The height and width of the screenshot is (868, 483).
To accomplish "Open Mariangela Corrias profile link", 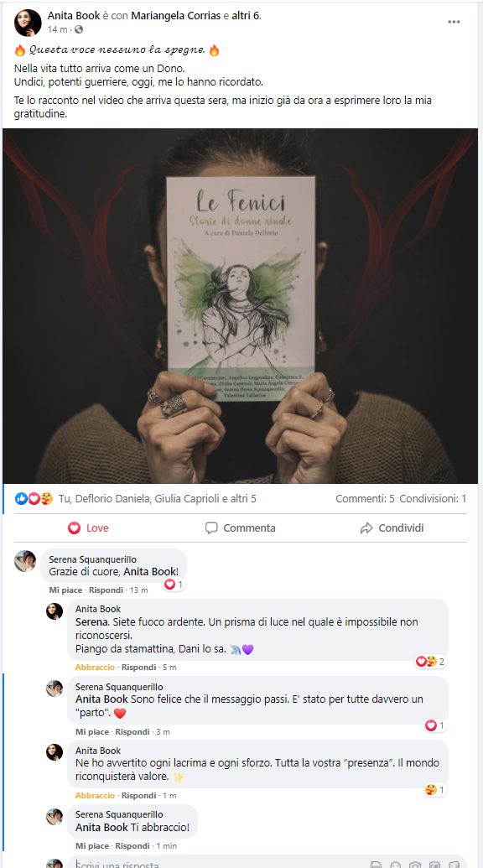I will [x=176, y=15].
